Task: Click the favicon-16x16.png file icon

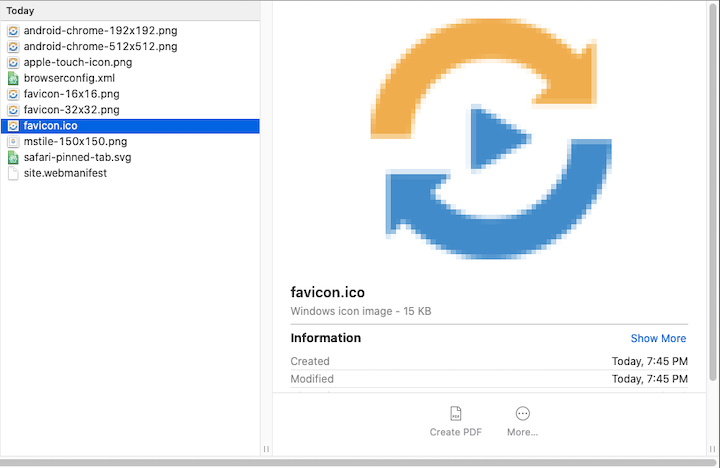Action: pyautogui.click(x=13, y=94)
